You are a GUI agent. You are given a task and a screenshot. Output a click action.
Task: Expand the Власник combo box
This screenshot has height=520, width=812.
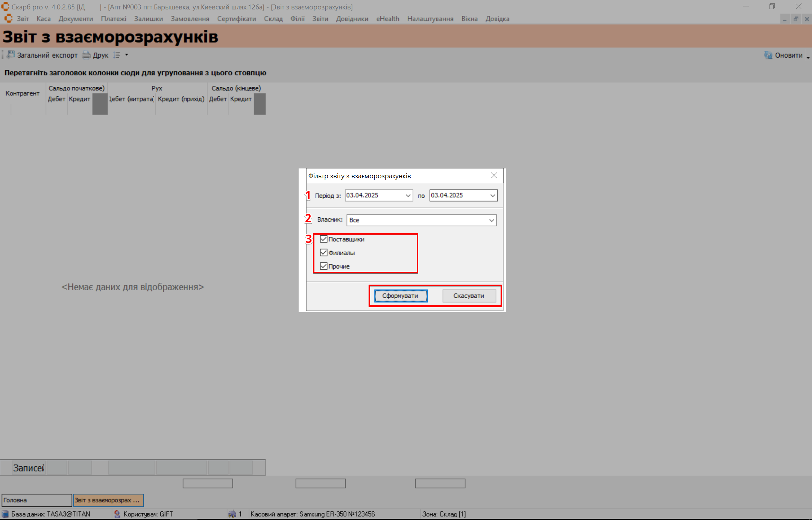(x=492, y=220)
